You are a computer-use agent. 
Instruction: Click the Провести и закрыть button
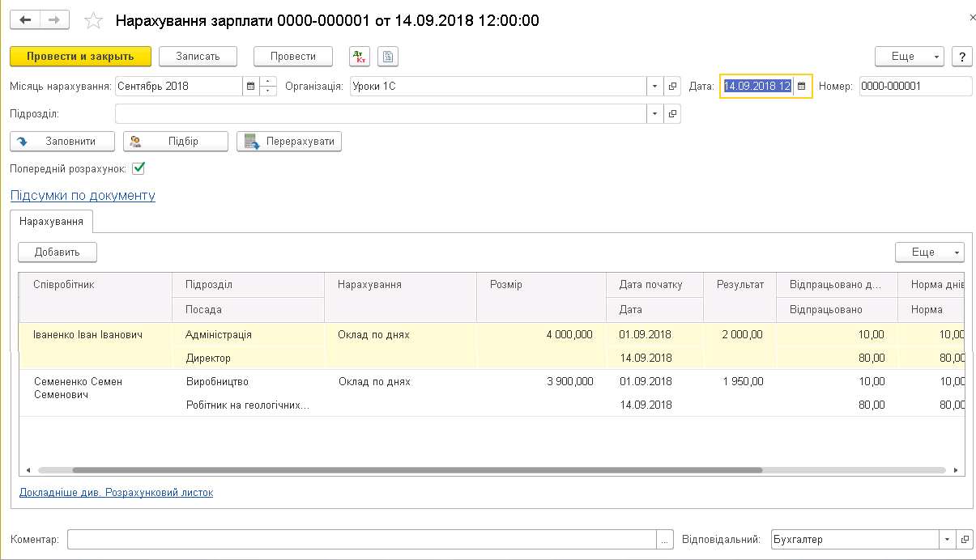pos(80,57)
